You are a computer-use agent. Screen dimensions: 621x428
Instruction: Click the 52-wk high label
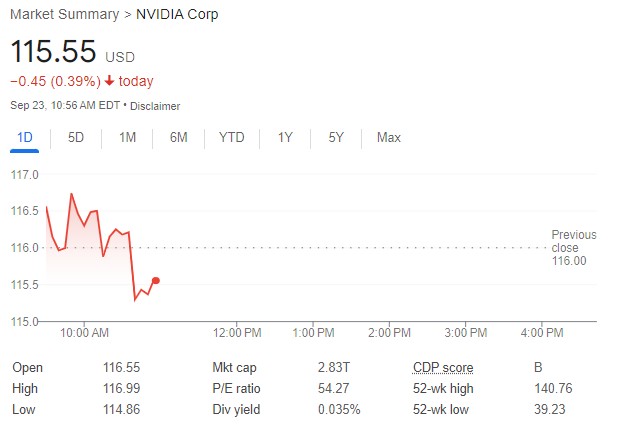click(x=443, y=388)
